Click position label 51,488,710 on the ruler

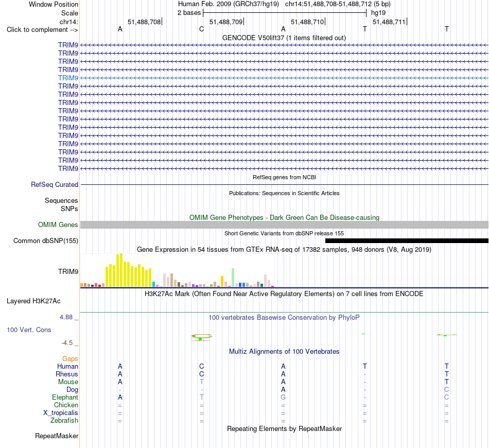pos(307,22)
